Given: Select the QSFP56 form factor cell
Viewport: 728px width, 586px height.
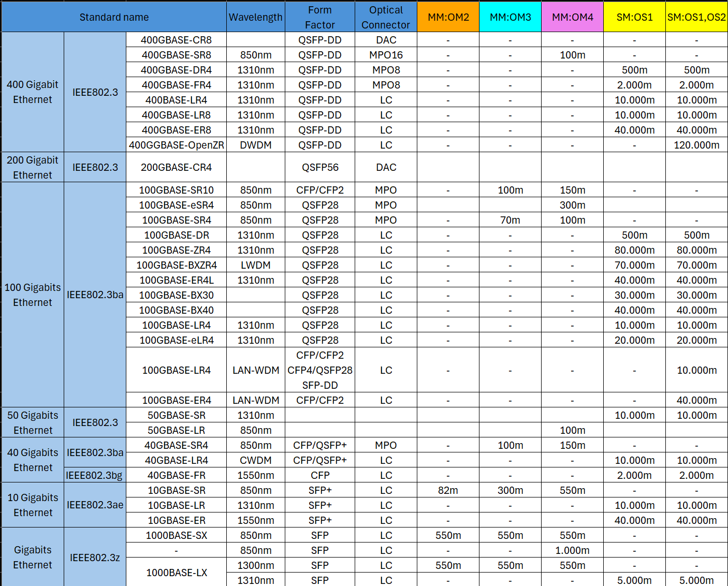Looking at the screenshot, I should point(320,167).
